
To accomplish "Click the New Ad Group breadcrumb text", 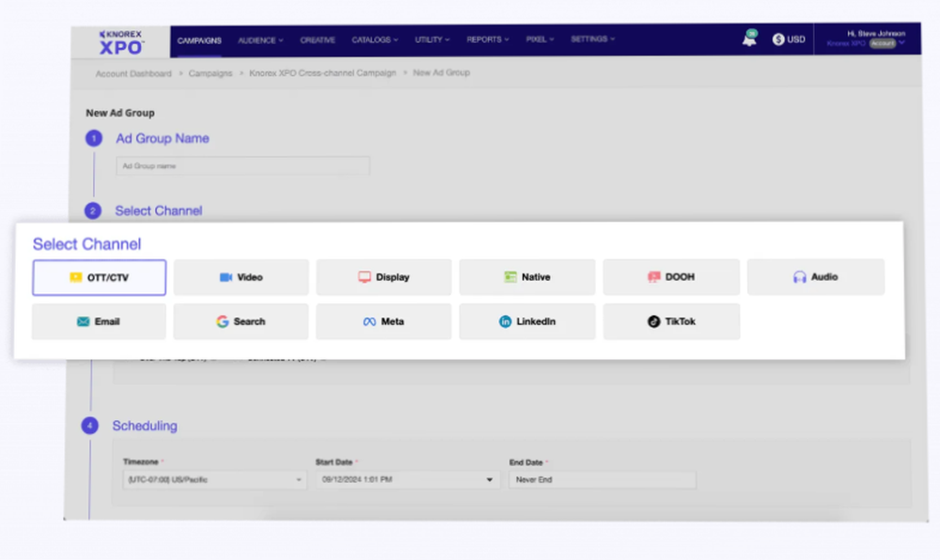I will click(x=441, y=72).
